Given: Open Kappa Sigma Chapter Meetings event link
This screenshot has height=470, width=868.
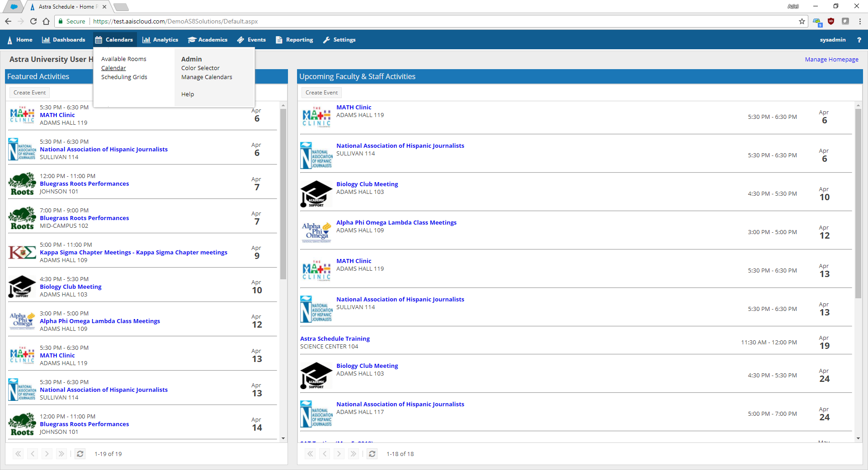Looking at the screenshot, I should pyautogui.click(x=133, y=252).
